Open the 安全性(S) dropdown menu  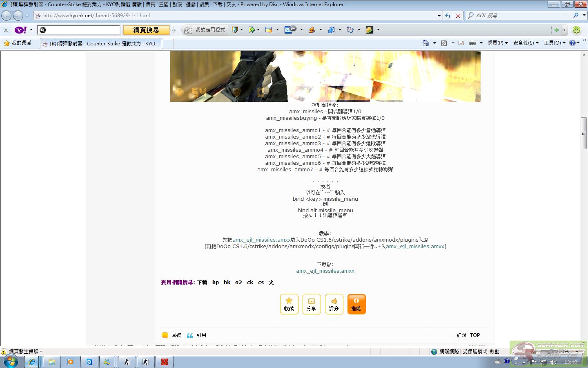tap(526, 43)
